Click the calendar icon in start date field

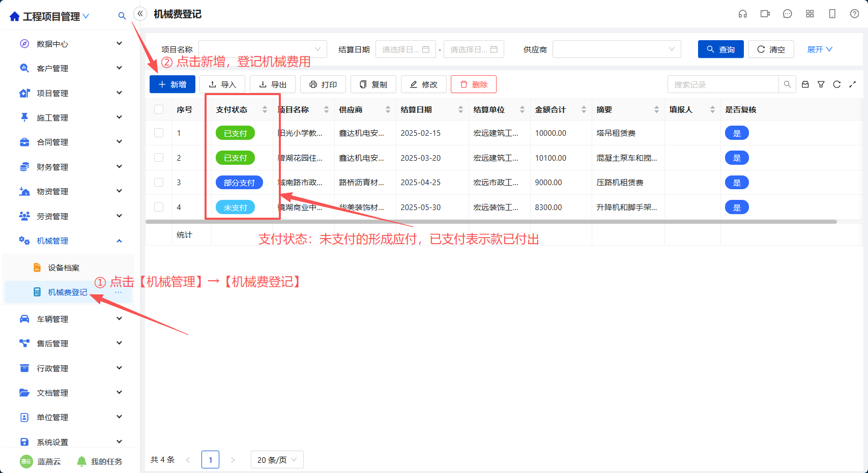[426, 49]
